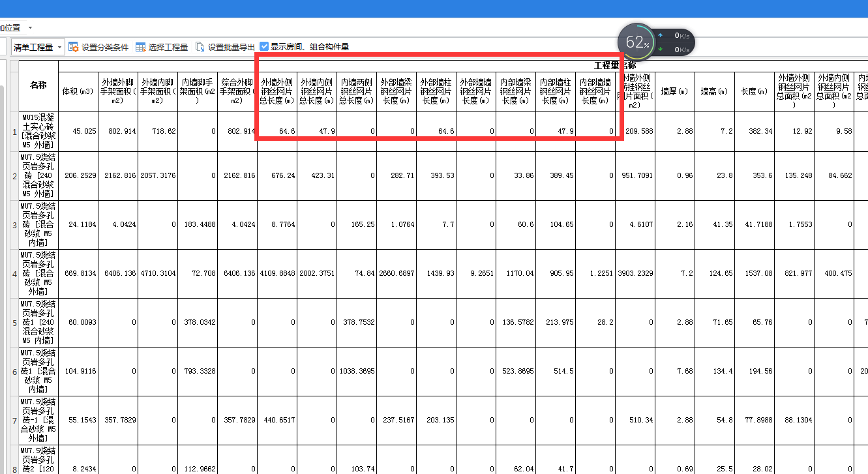Screen dimensions: 868x474
Task: Click volume cell 24.1184
Action: 78,225
